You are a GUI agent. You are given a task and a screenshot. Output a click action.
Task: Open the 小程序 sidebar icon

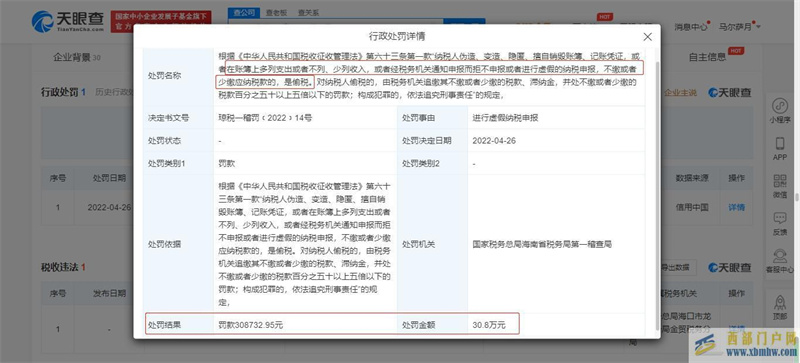pos(780,110)
